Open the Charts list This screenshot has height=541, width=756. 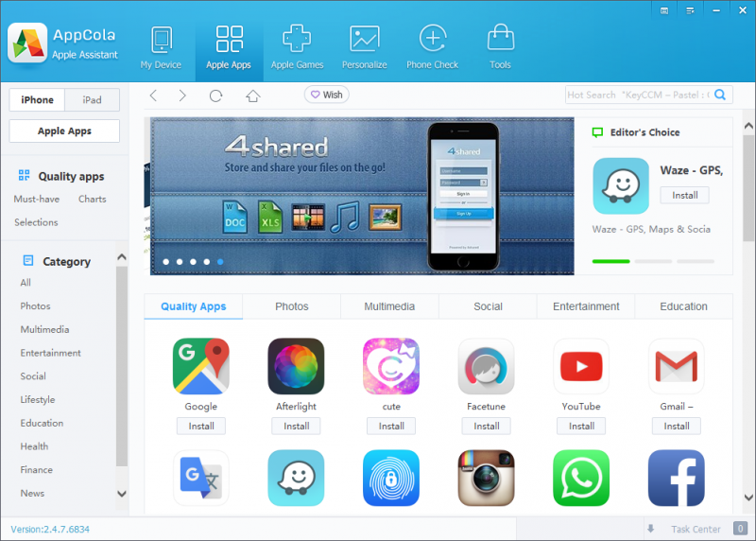click(92, 199)
